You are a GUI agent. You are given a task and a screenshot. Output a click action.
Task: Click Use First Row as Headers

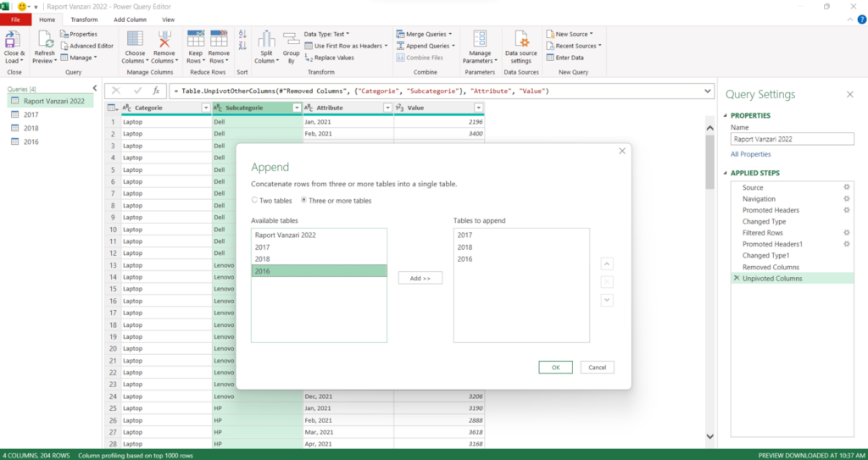pyautogui.click(x=346, y=46)
